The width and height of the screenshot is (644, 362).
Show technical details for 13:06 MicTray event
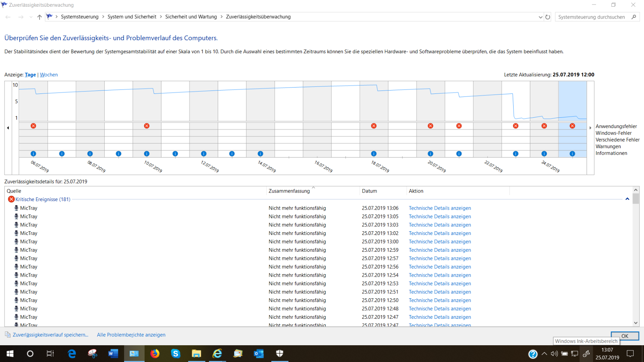pyautogui.click(x=440, y=208)
